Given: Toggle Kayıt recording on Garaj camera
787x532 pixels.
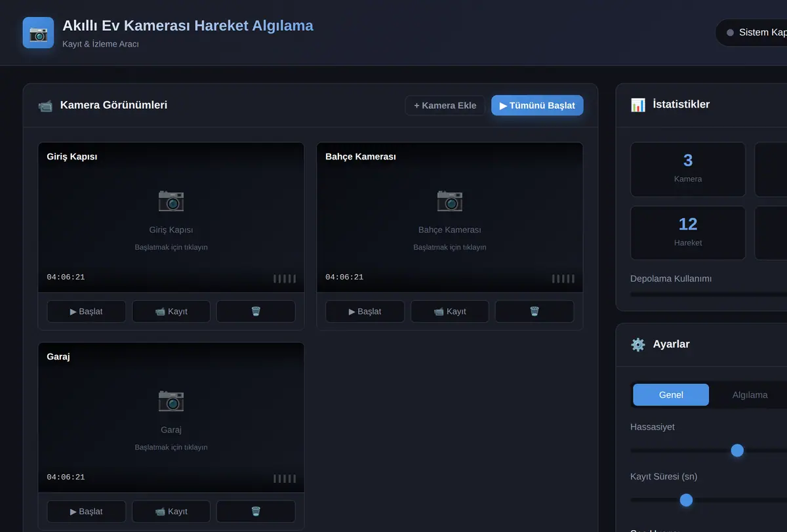Looking at the screenshot, I should click(x=171, y=511).
